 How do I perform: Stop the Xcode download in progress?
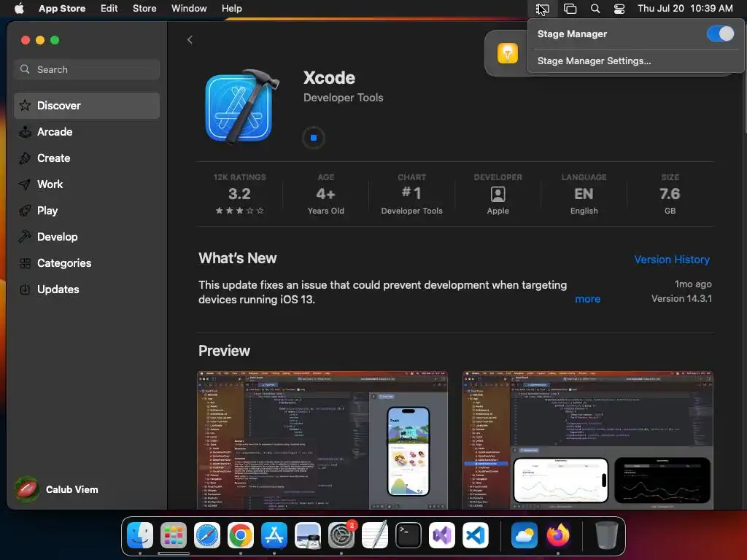pos(314,138)
